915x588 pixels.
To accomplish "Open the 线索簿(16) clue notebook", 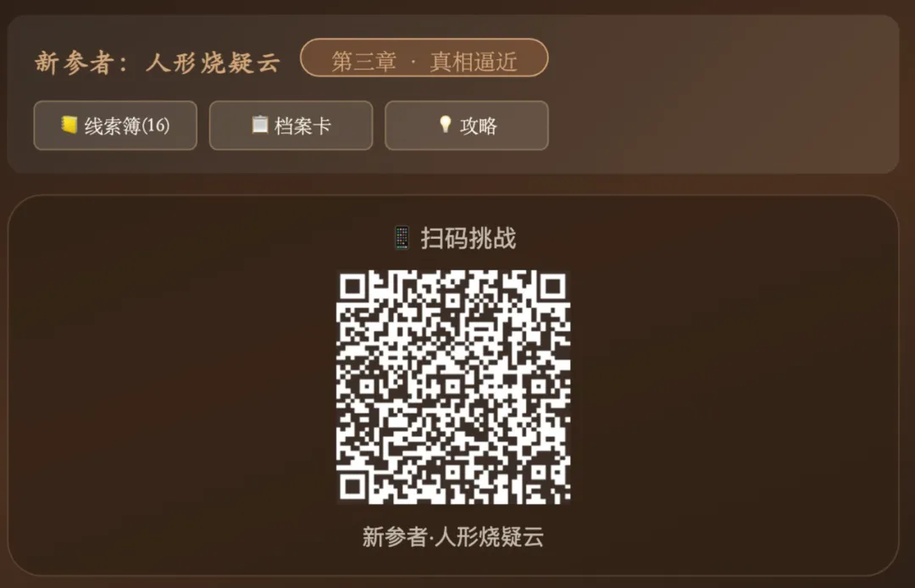I will coord(115,125).
